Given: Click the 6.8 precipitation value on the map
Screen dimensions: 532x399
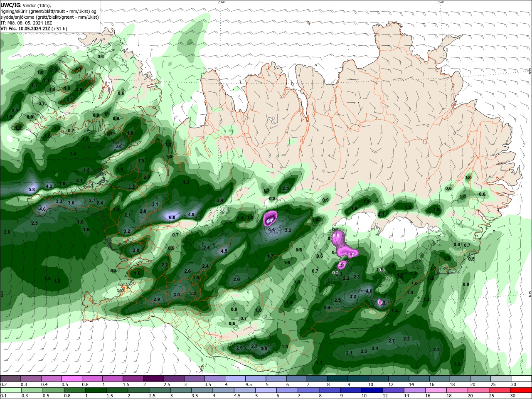Looking at the screenshot, I should click(x=172, y=217).
